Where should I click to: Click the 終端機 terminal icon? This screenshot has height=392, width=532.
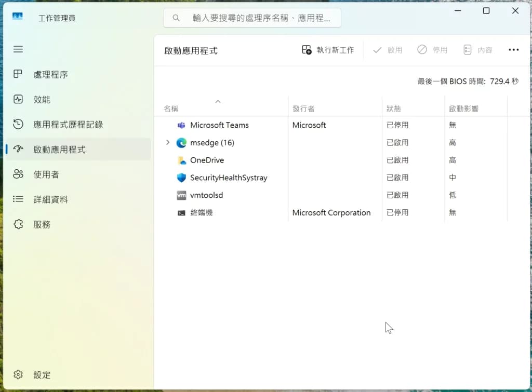(181, 213)
